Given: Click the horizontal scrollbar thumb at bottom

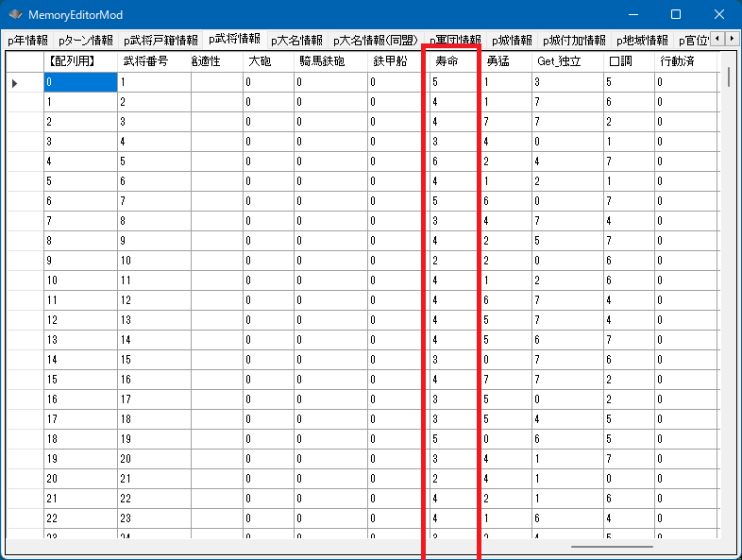Looking at the screenshot, I should tap(611, 546).
